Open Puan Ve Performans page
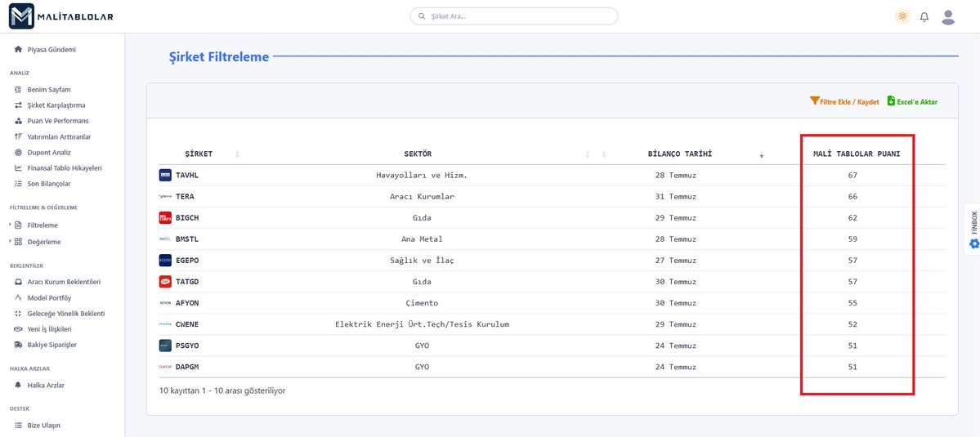Screen dimensions: 980x437 tap(57, 121)
